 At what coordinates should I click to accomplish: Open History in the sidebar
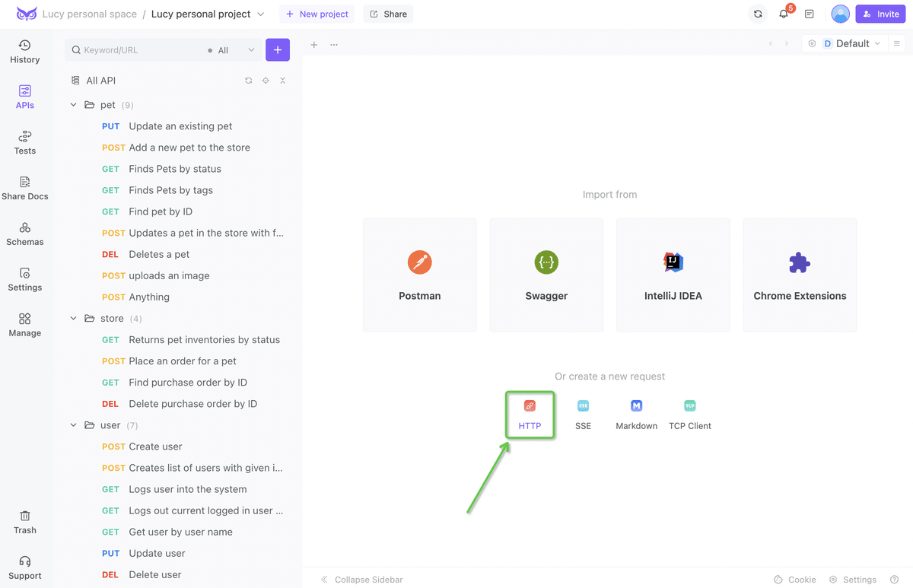[25, 52]
